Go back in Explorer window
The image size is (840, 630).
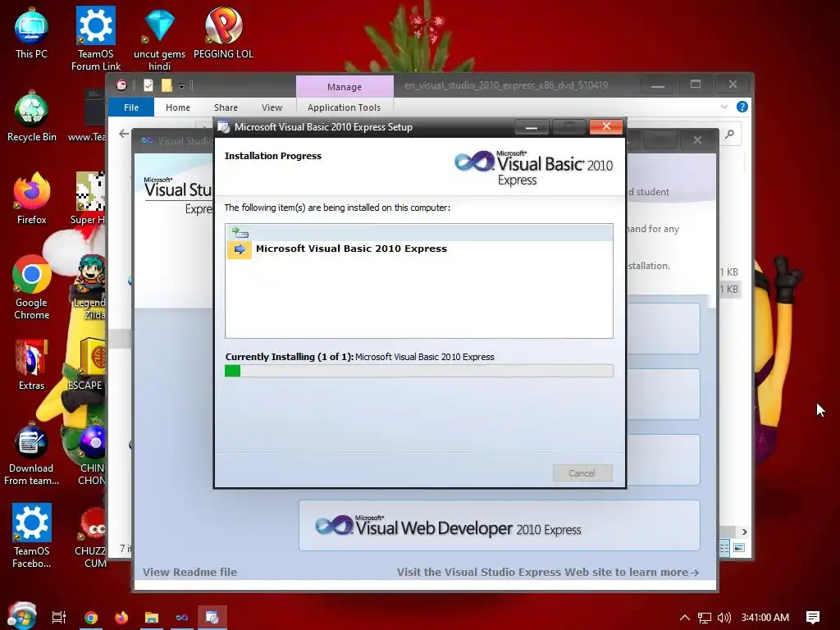pyautogui.click(x=124, y=134)
